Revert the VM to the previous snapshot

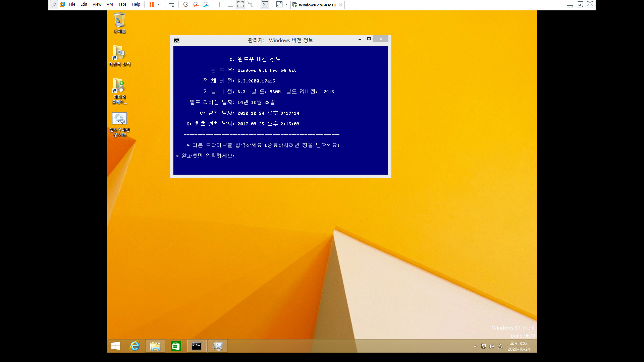point(196,5)
